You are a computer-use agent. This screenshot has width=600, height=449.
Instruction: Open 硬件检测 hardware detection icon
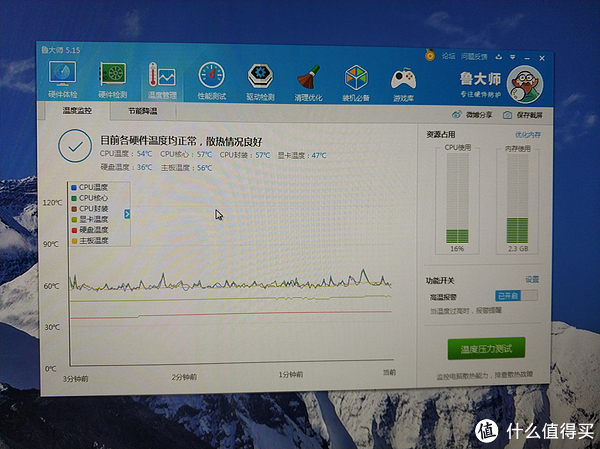(112, 80)
